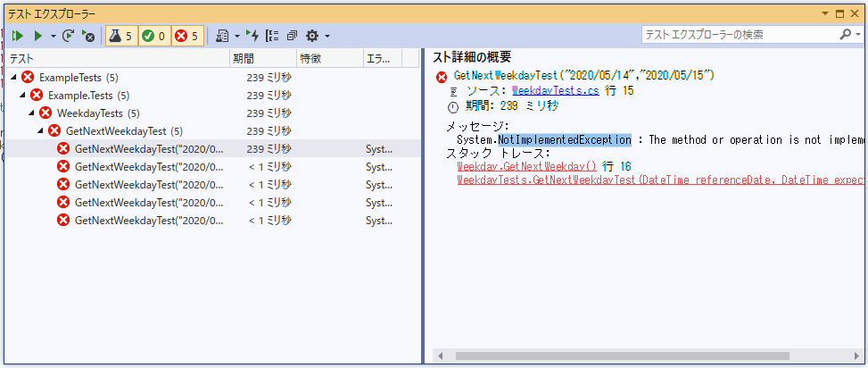Viewport: 868px width, 368px height.
Task: Click the source icon next to ソース
Action: pyautogui.click(x=454, y=91)
